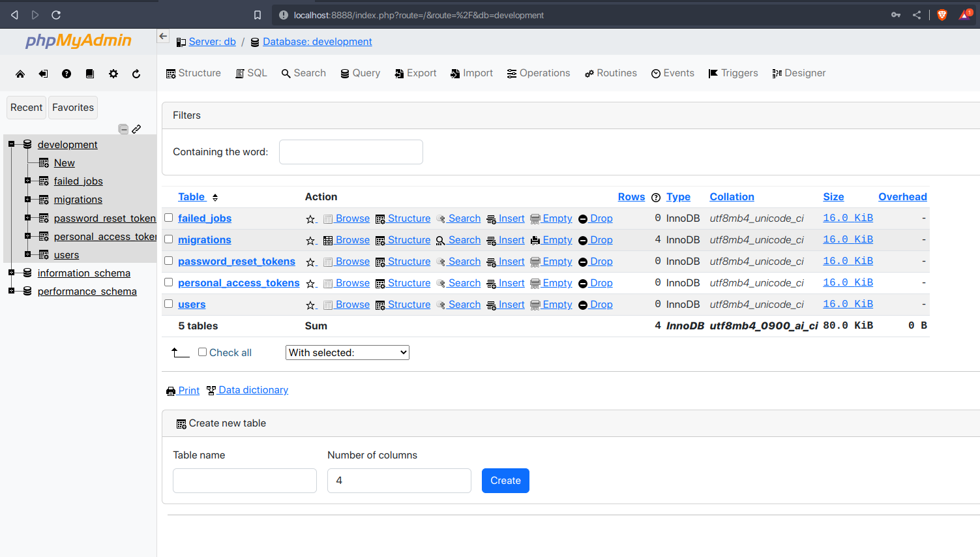Image resolution: width=980 pixels, height=557 pixels.
Task: Click the link-with-main-panel chain icon
Action: pos(136,129)
